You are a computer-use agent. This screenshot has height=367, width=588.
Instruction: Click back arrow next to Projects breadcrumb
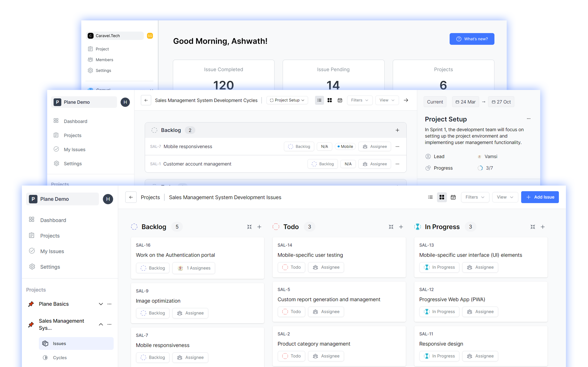click(131, 197)
